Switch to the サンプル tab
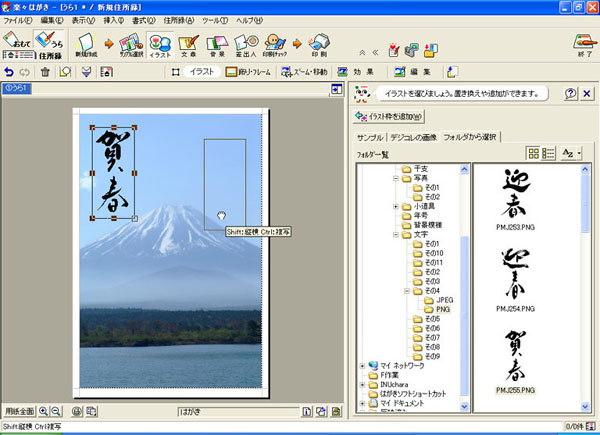 tap(370, 137)
